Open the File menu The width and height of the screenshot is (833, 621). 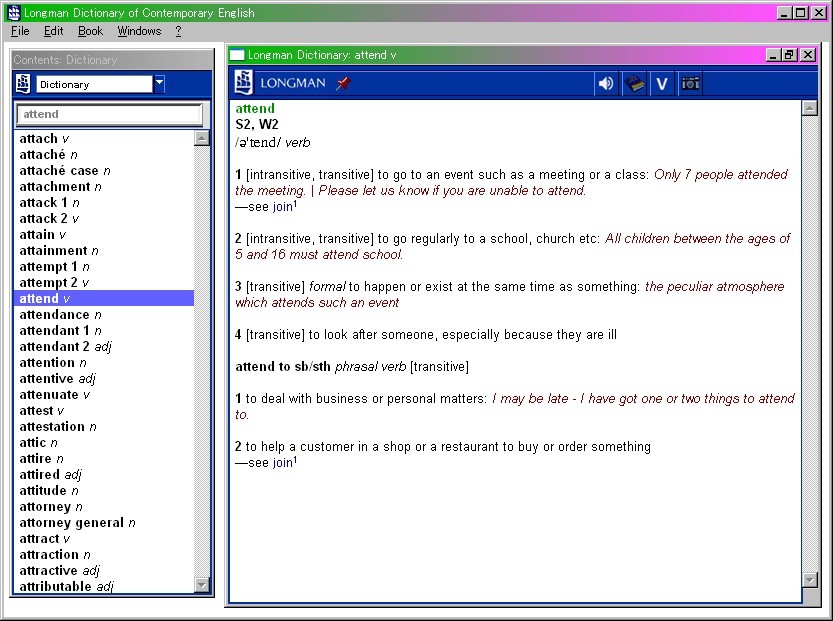[20, 31]
